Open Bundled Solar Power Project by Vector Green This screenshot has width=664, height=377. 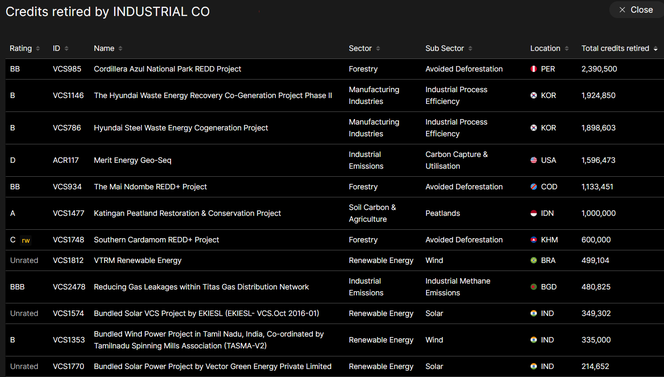click(213, 366)
